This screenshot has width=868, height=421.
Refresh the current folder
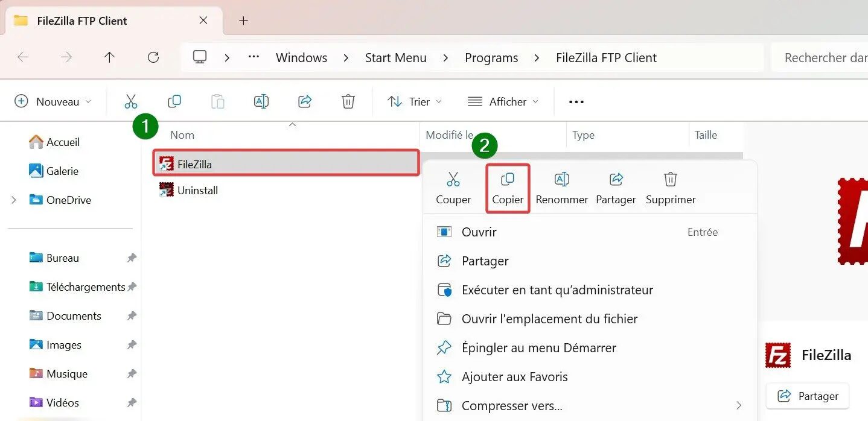[153, 57]
